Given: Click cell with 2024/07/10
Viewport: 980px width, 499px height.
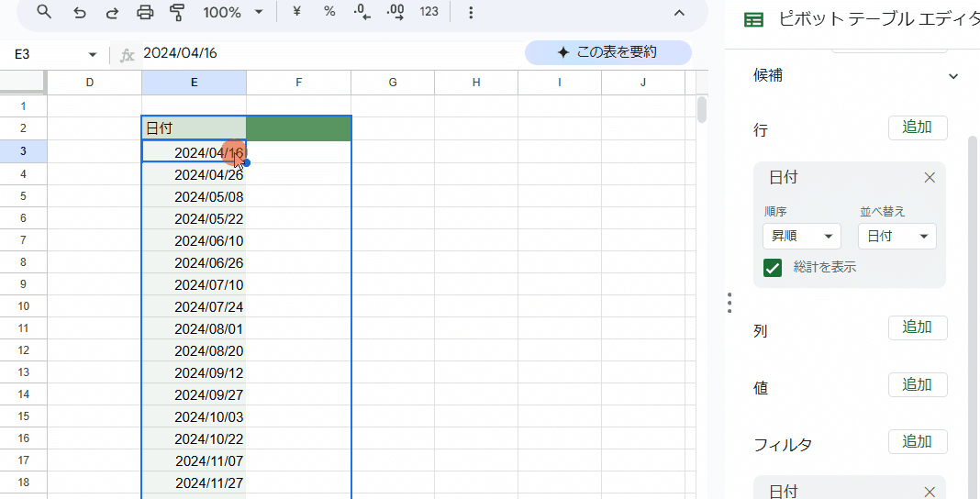Looking at the screenshot, I should point(195,284).
